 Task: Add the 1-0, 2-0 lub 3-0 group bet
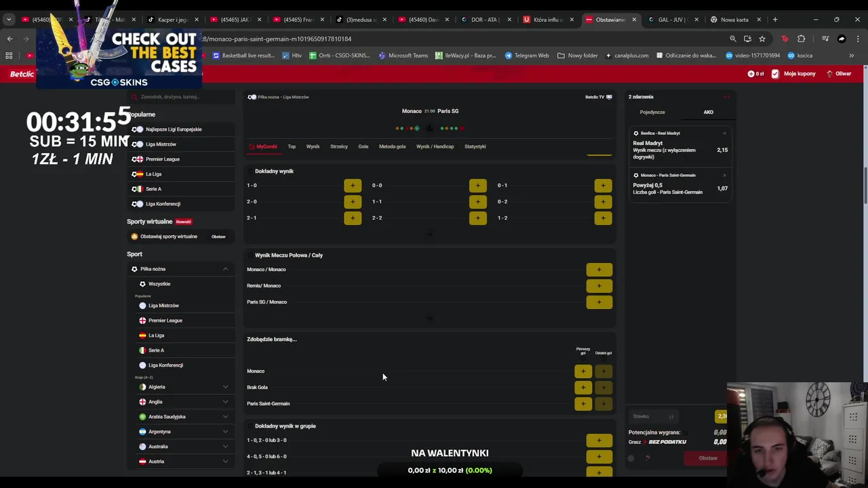(x=599, y=440)
